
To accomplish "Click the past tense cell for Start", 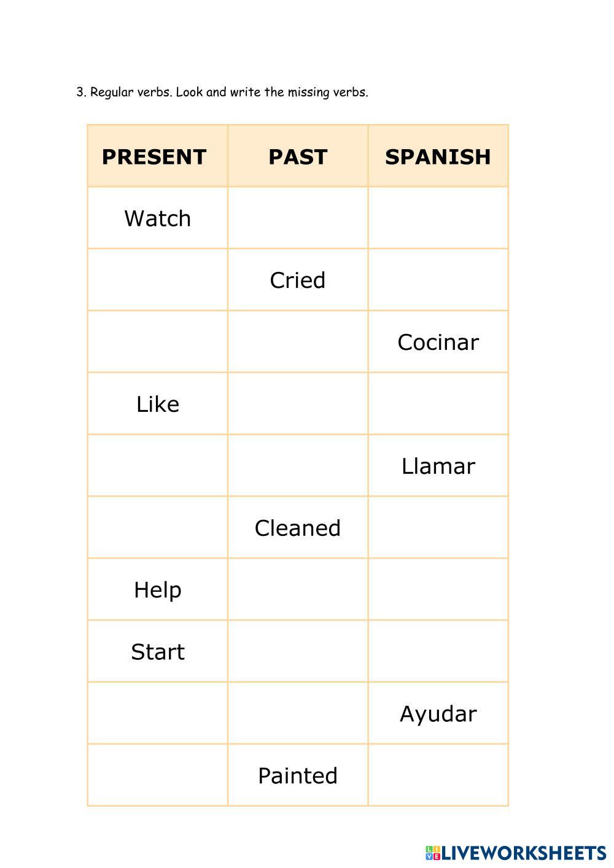I will [x=298, y=651].
